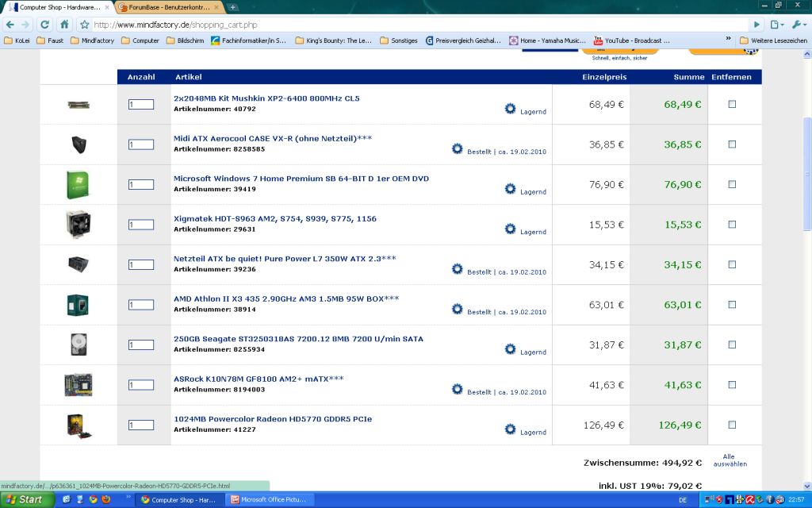Tick remove checkbox for Aerocool CASE VX-R

click(x=732, y=144)
